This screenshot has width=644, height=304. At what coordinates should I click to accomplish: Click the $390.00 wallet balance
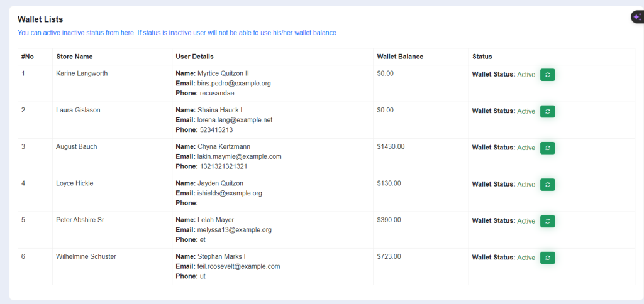389,220
